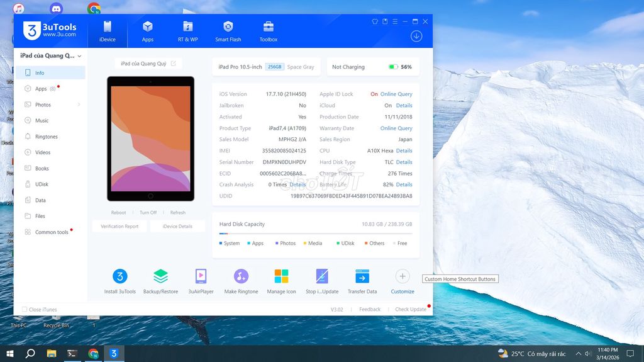Viewport: 644px width, 362px height.
Task: Click the skin shirt icon in title bar
Action: [x=375, y=21]
